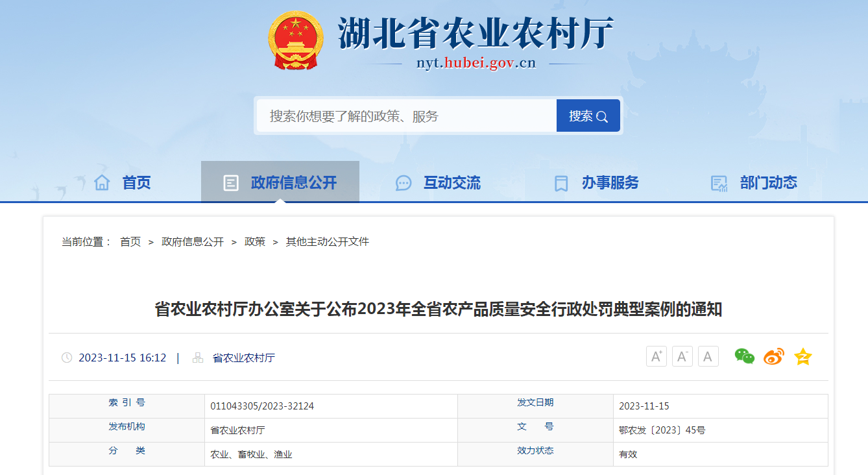The height and width of the screenshot is (475, 868).
Task: Click the house icon beside 首页
Action: [x=102, y=182]
